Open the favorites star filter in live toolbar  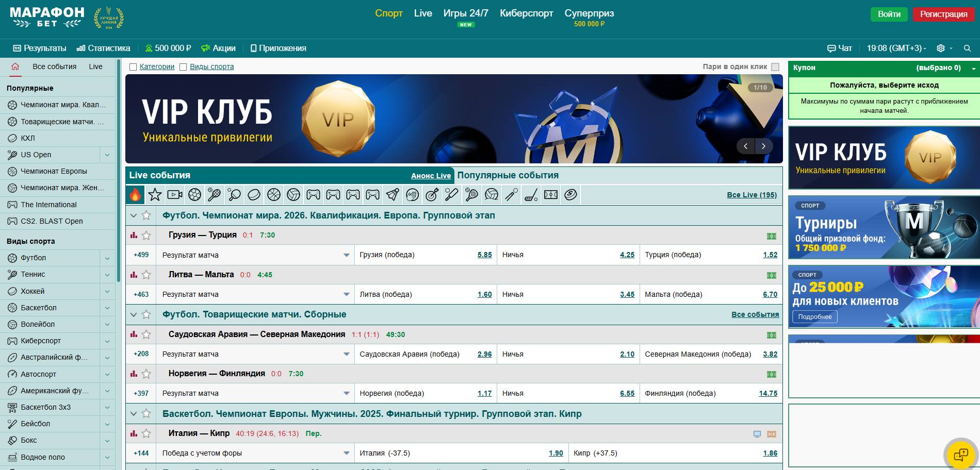[155, 195]
